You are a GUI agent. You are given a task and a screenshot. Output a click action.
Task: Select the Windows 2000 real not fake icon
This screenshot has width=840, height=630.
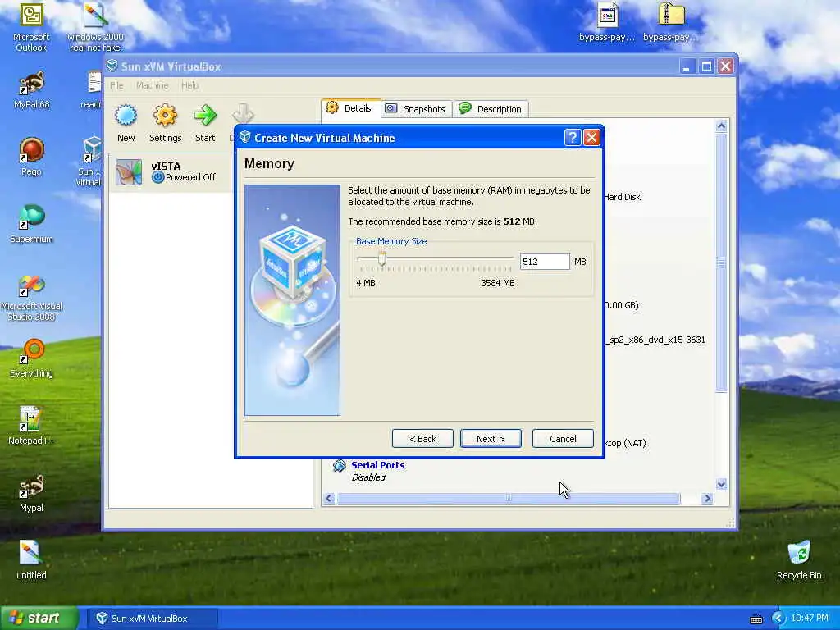[95, 27]
